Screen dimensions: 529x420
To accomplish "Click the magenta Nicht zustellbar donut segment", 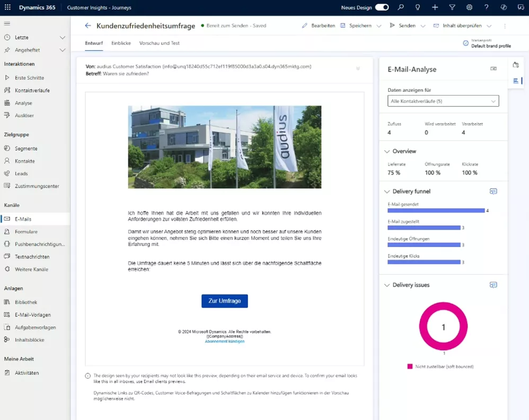I will coord(443,307).
